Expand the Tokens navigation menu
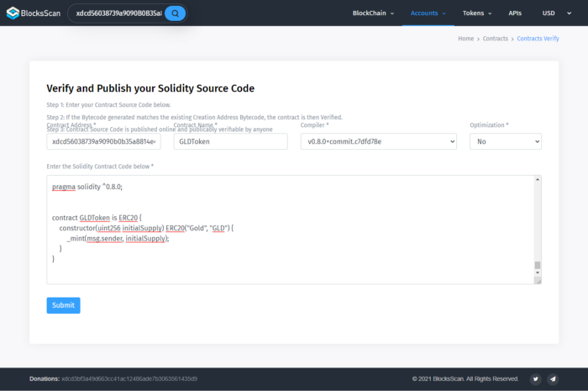 coord(477,13)
